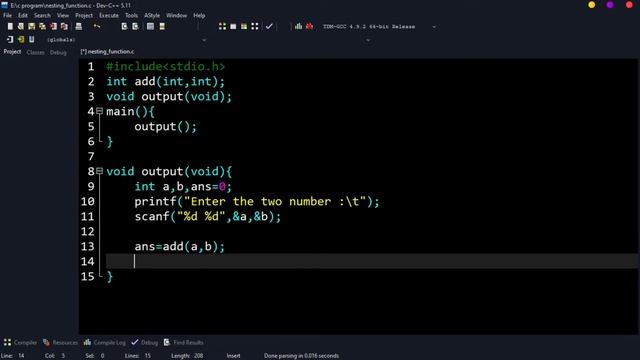640x360 pixels.
Task: Click the Goto Bookmarks icon
Action: [31, 40]
